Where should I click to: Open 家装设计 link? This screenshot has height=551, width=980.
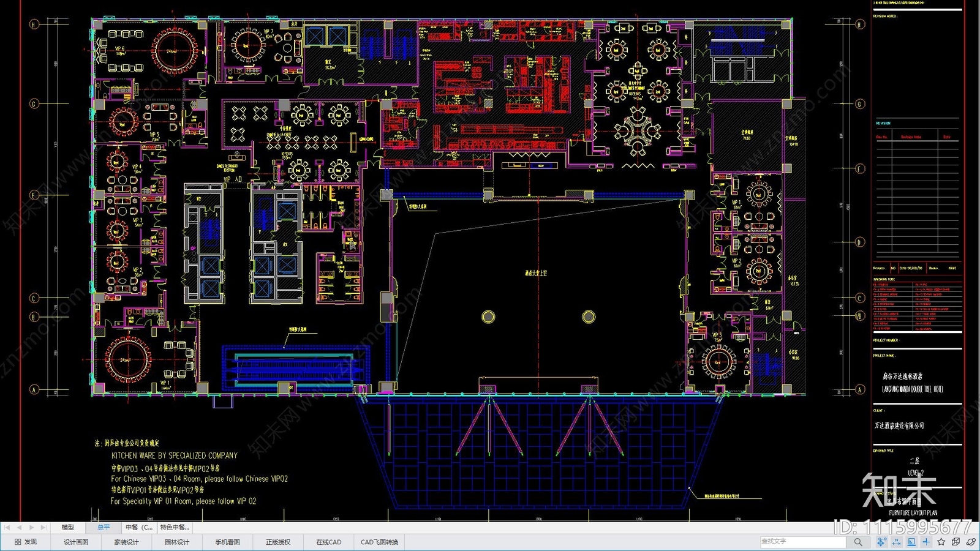(x=126, y=542)
